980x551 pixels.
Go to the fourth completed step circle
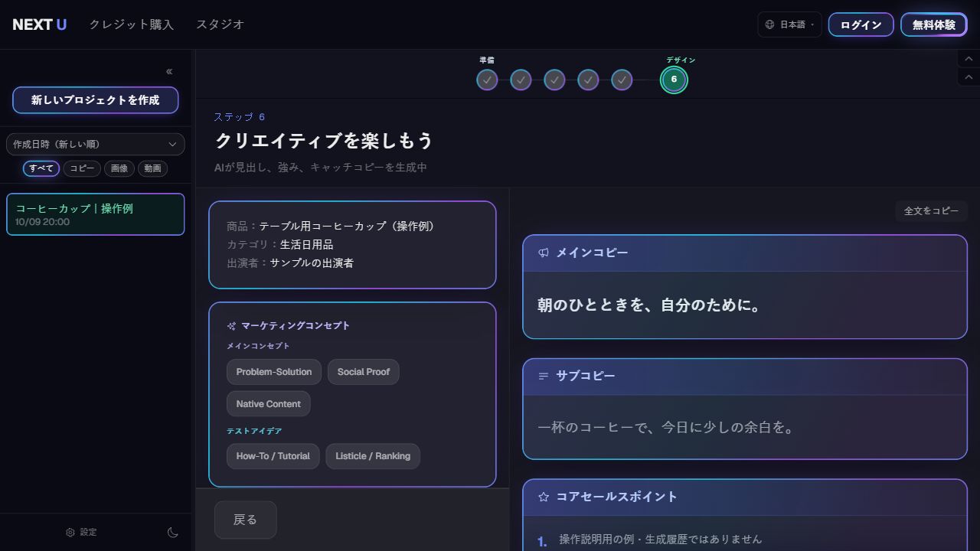[588, 80]
